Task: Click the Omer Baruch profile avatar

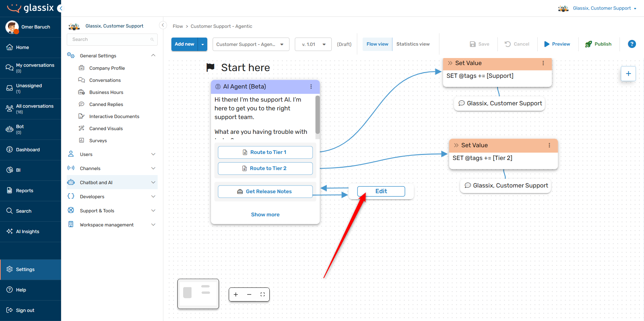Action: point(12,27)
